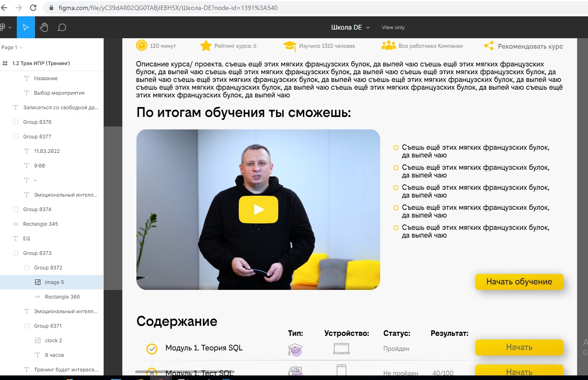Click checkmark icon for Модуль 1. Теория SQL
The image size is (588, 380).
click(152, 349)
